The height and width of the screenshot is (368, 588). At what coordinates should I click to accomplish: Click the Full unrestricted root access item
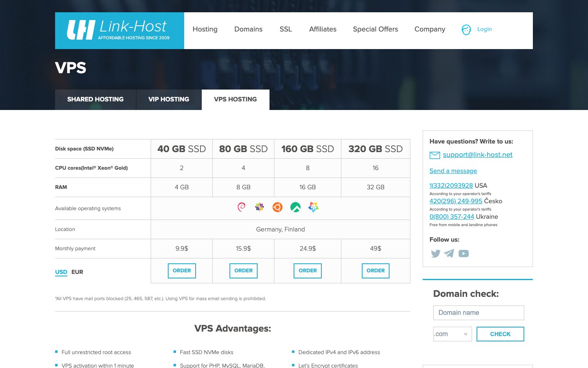96,352
